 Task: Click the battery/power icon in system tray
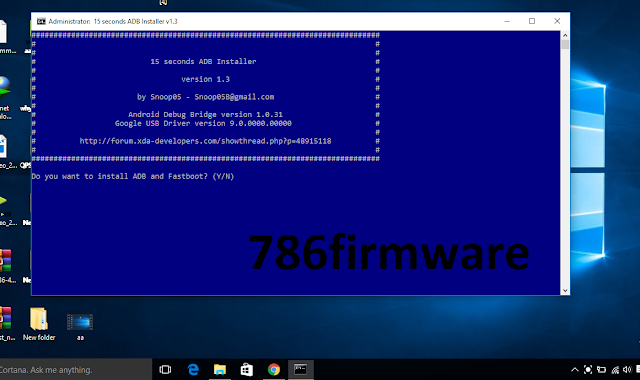pyautogui.click(x=601, y=370)
